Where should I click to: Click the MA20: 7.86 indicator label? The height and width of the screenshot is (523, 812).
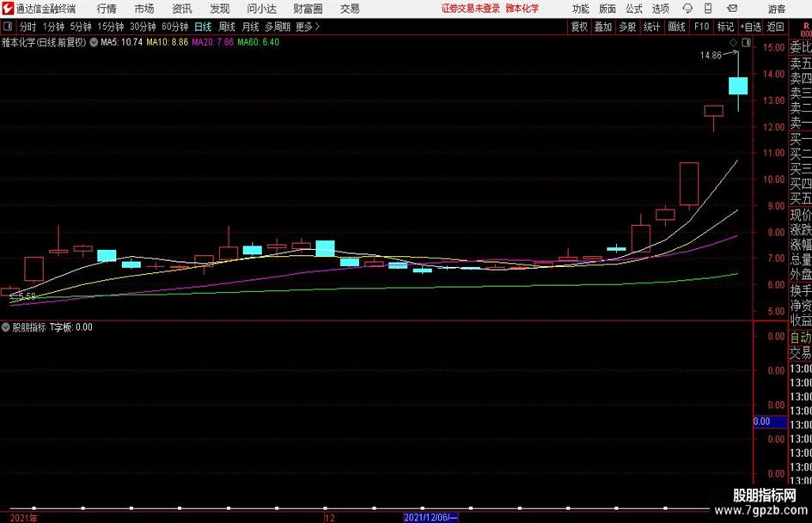(x=213, y=42)
